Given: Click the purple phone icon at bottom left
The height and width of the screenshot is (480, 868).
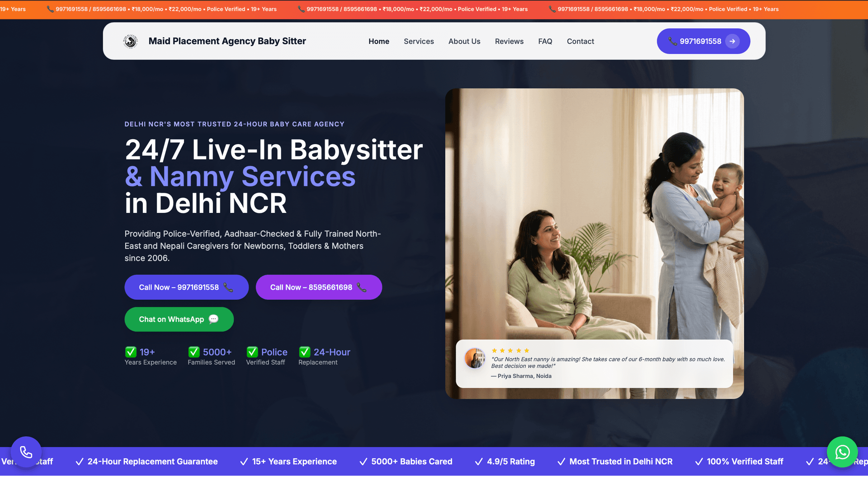Looking at the screenshot, I should coord(26,452).
